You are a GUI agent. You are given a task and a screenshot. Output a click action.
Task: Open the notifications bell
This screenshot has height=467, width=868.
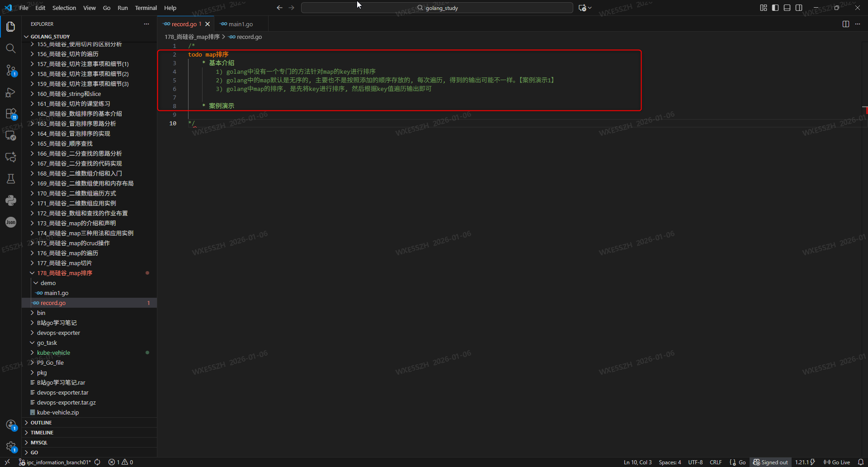click(x=861, y=462)
